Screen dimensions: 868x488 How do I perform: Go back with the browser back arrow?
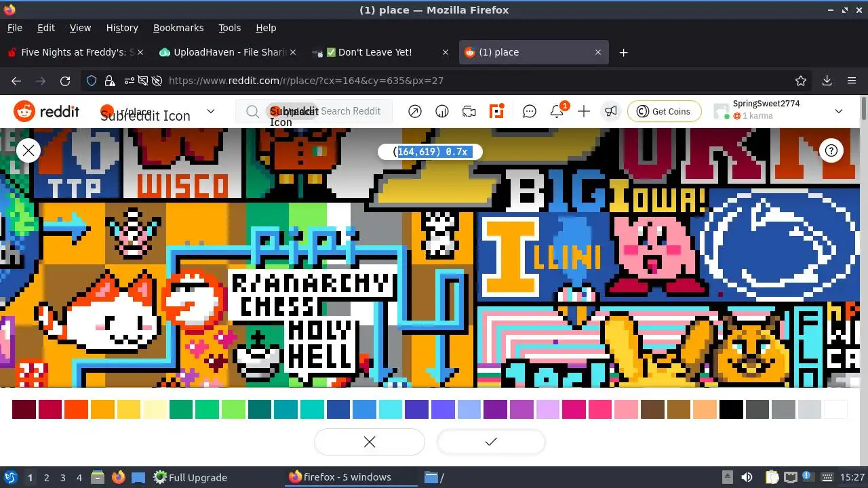[16, 81]
